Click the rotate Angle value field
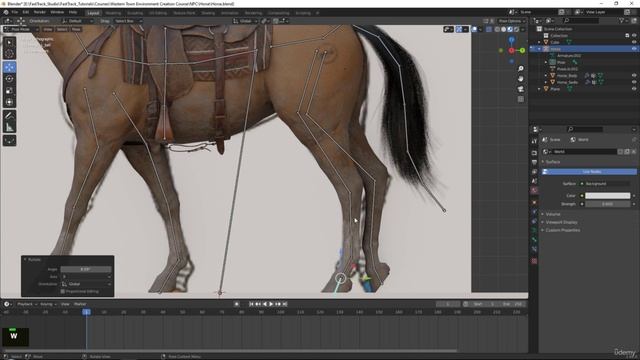 click(86, 269)
